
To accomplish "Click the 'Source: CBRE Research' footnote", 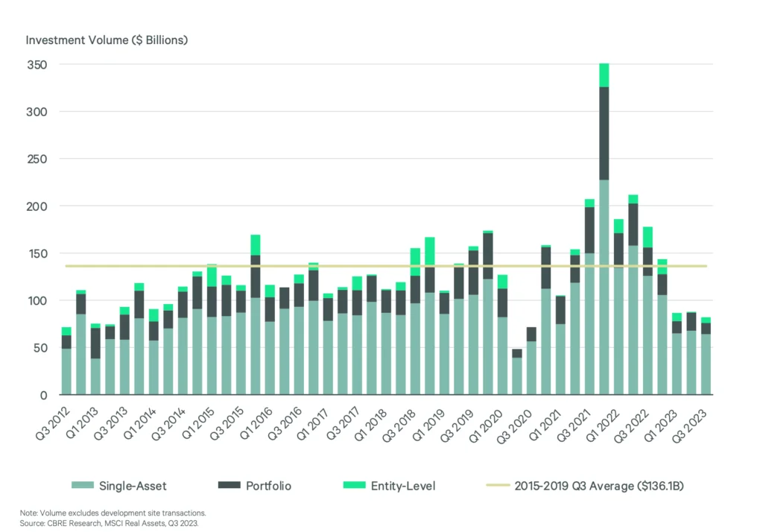I will click(109, 524).
